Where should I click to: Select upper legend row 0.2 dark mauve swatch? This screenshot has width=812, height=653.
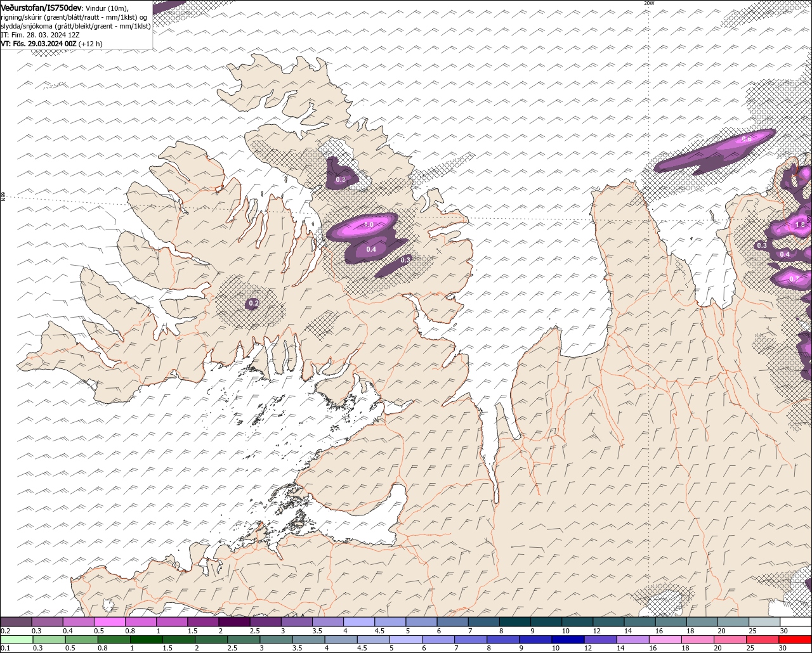[x=16, y=622]
